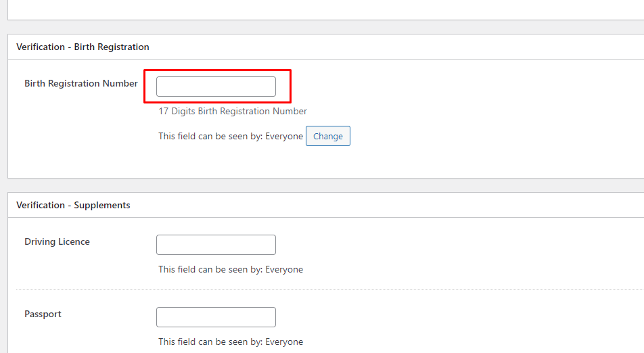Collapse the Verification - Supplements section header
Screen dimensions: 644x353
click(73, 205)
